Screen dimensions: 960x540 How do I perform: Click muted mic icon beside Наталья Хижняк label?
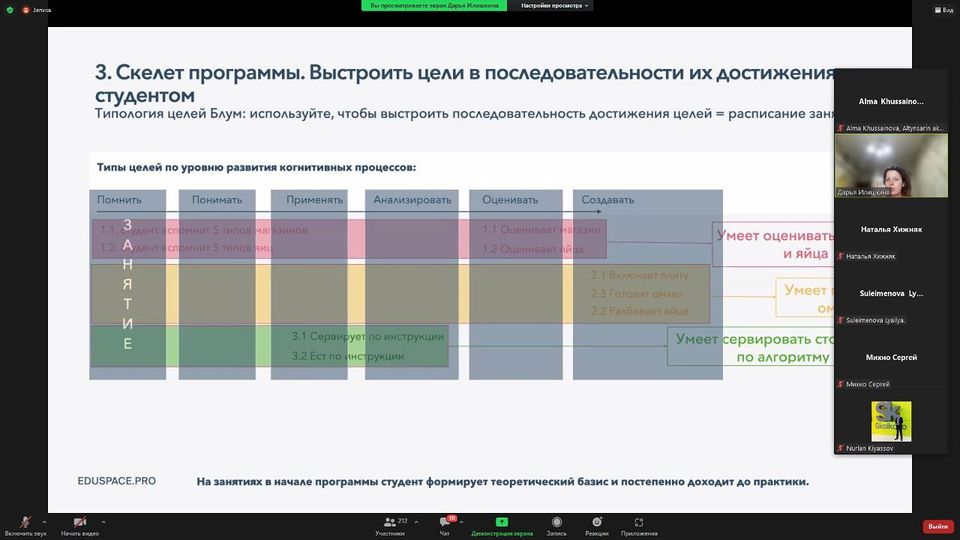pos(841,256)
